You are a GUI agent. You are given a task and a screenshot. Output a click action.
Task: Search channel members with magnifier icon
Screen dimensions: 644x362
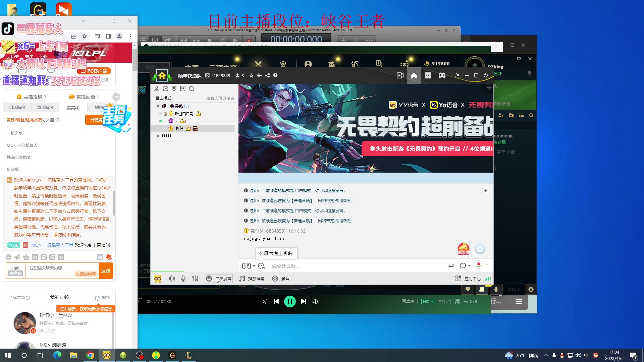[x=192, y=89]
